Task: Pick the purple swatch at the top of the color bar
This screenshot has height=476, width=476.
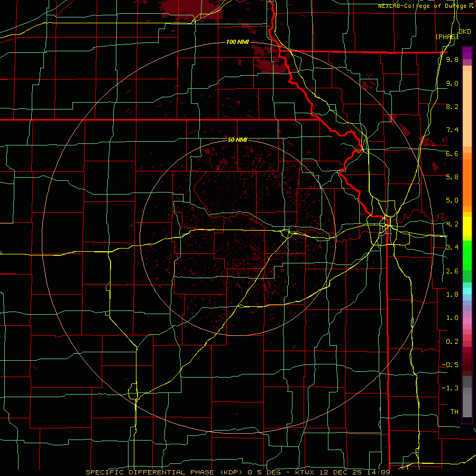Action: 467,53
